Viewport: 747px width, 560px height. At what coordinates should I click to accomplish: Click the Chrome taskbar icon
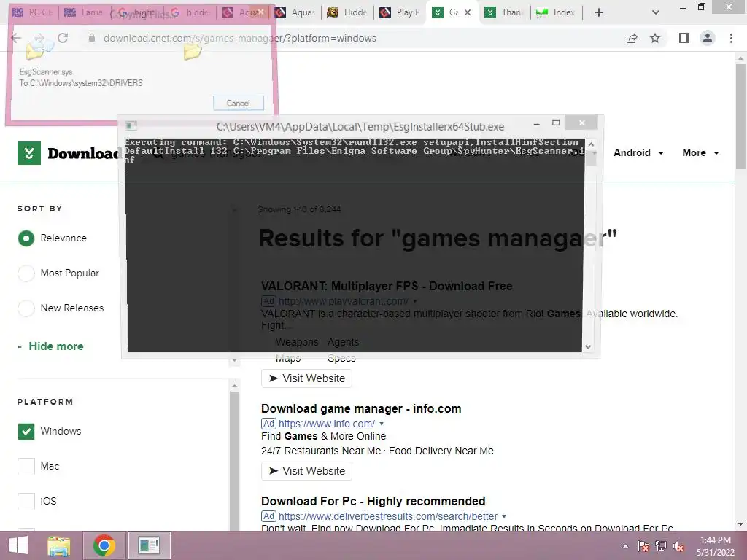coord(104,545)
